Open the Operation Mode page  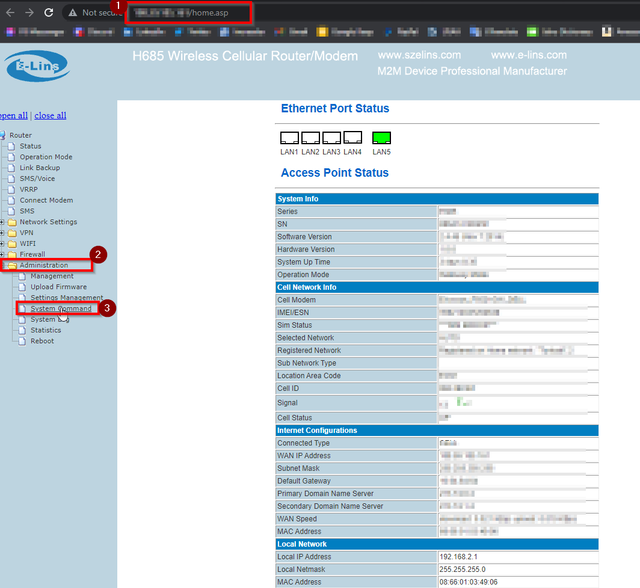[x=46, y=157]
